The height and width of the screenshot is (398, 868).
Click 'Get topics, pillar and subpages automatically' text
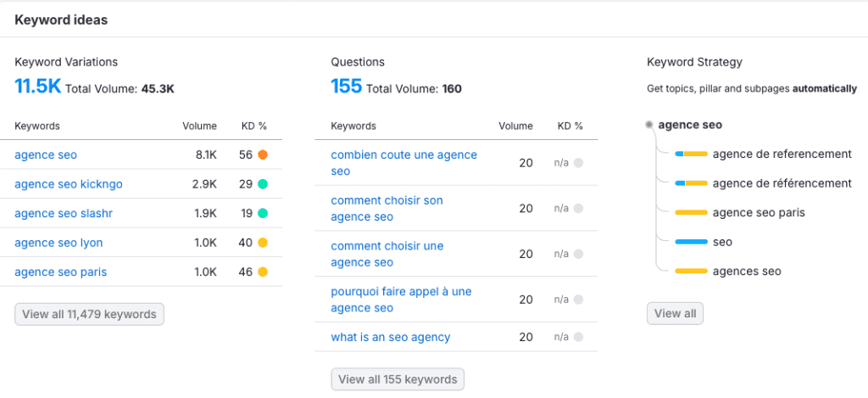click(x=752, y=89)
